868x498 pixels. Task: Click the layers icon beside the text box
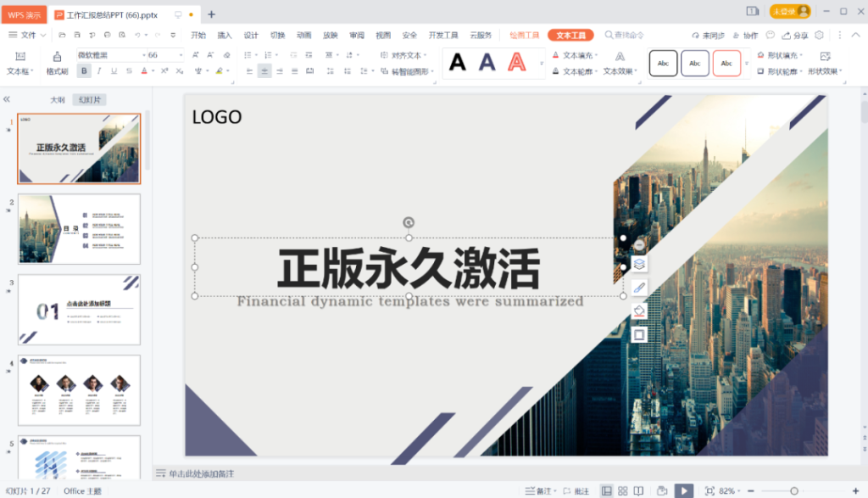639,264
